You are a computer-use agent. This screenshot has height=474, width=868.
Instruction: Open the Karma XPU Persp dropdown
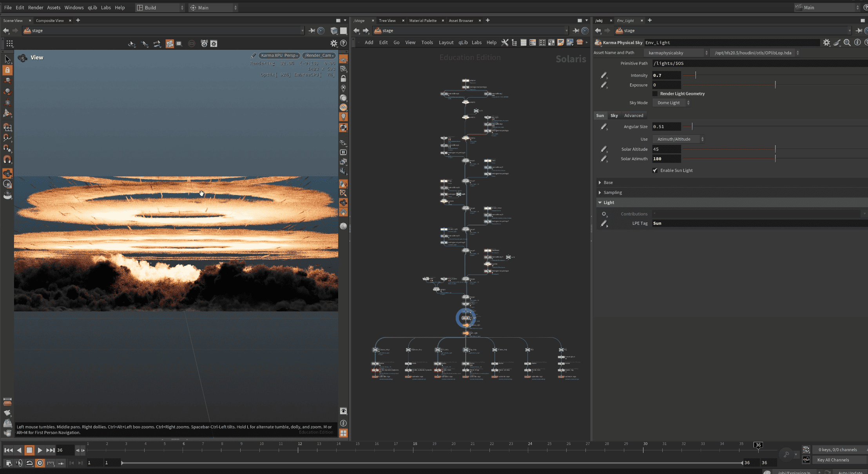(279, 56)
